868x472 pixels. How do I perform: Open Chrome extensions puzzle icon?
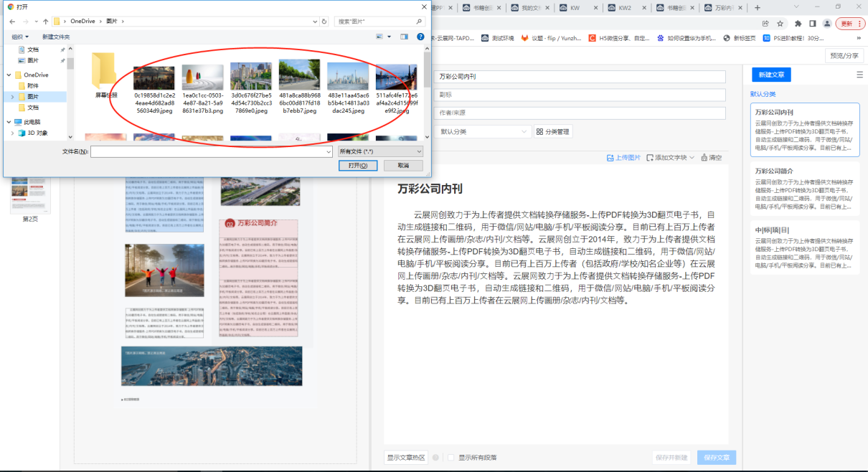[x=798, y=24]
